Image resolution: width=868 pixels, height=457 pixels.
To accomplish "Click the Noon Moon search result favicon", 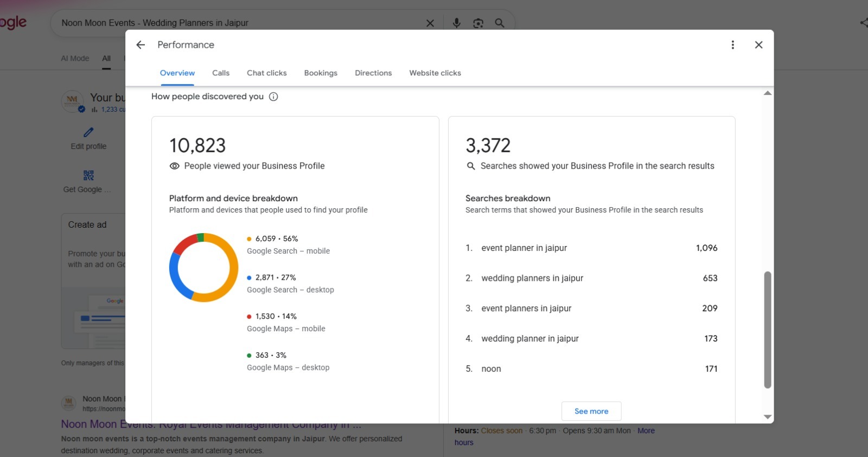I will click(x=69, y=403).
